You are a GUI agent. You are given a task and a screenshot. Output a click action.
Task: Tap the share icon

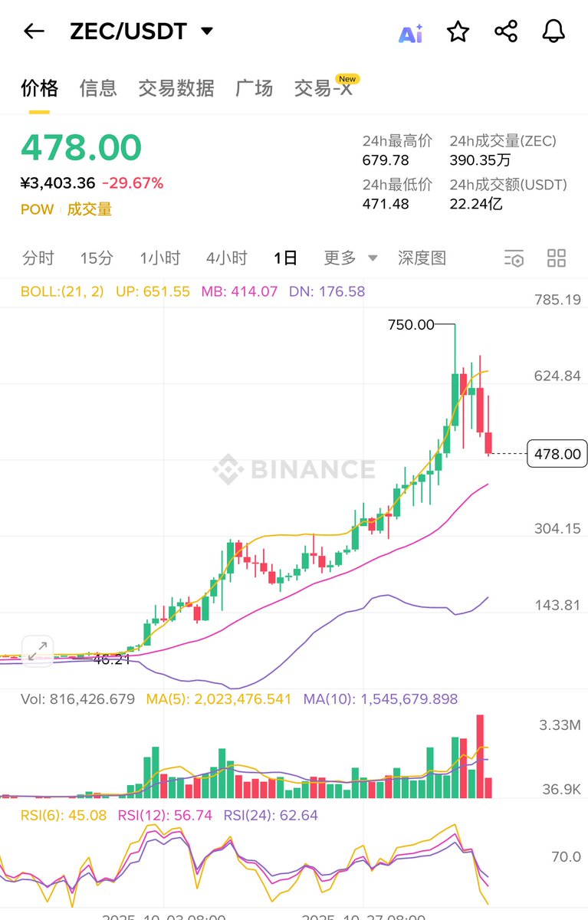506,31
